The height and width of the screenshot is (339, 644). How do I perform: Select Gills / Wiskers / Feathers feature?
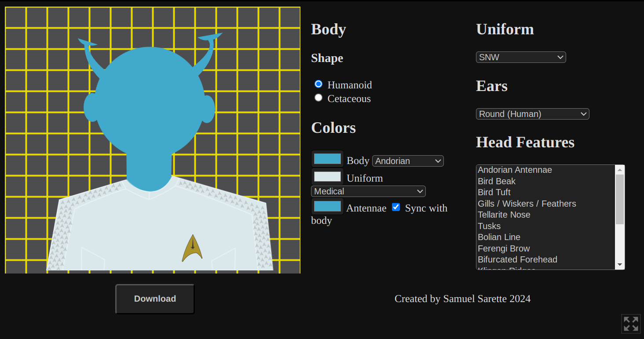point(546,204)
